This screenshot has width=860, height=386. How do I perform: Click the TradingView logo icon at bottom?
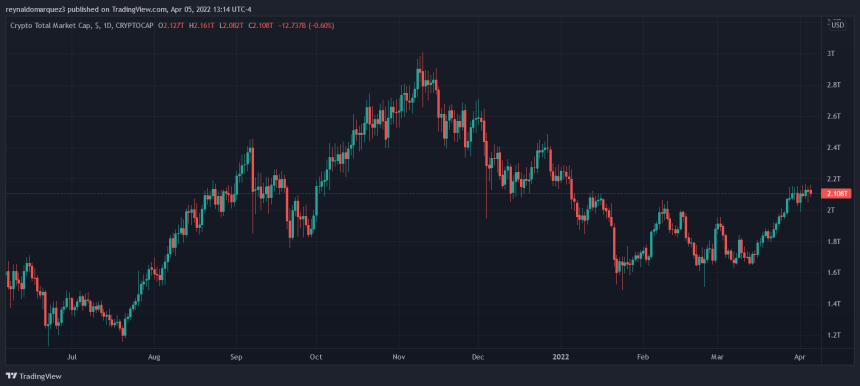pyautogui.click(x=11, y=376)
